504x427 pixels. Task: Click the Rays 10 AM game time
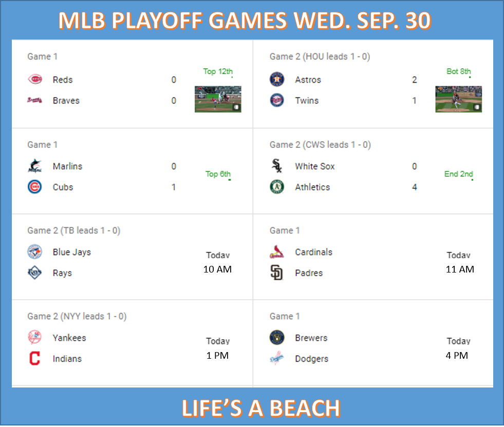[218, 269]
